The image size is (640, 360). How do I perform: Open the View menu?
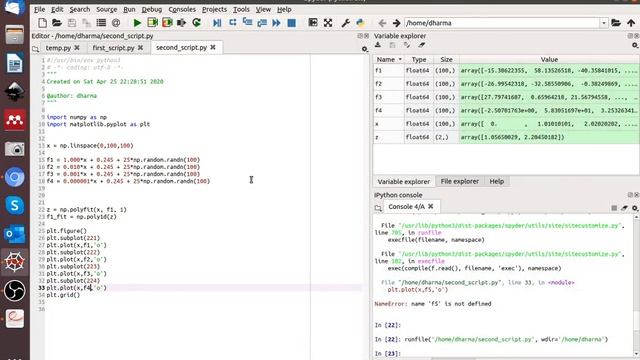[263, 9]
